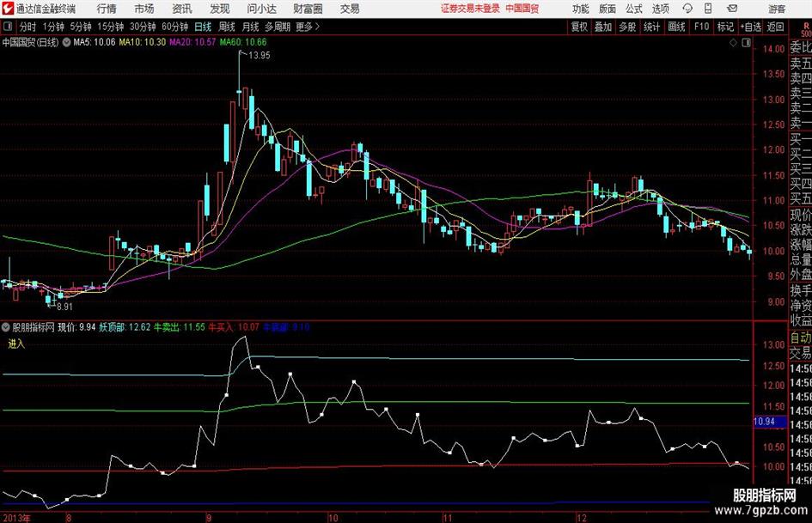
Task: Click the 妖顶部: 12.62 indicator value
Action: [x=125, y=327]
